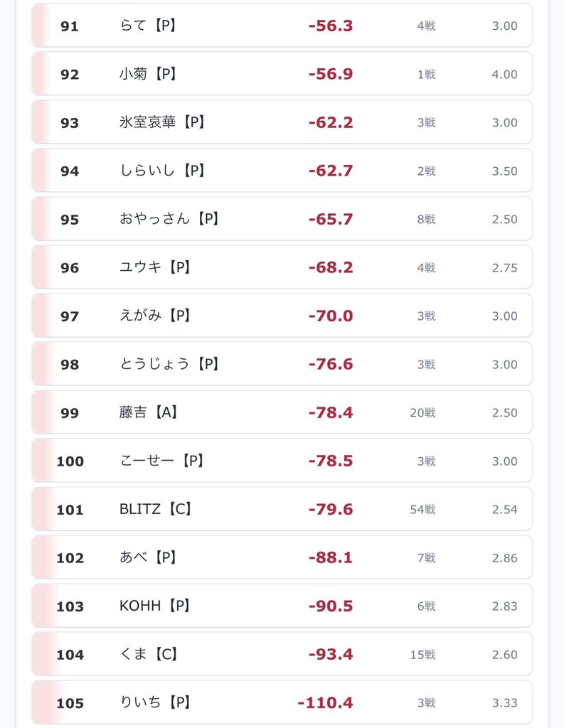The image size is (564, 728).
Task: Click the 54戦 games count
Action: pos(422,509)
